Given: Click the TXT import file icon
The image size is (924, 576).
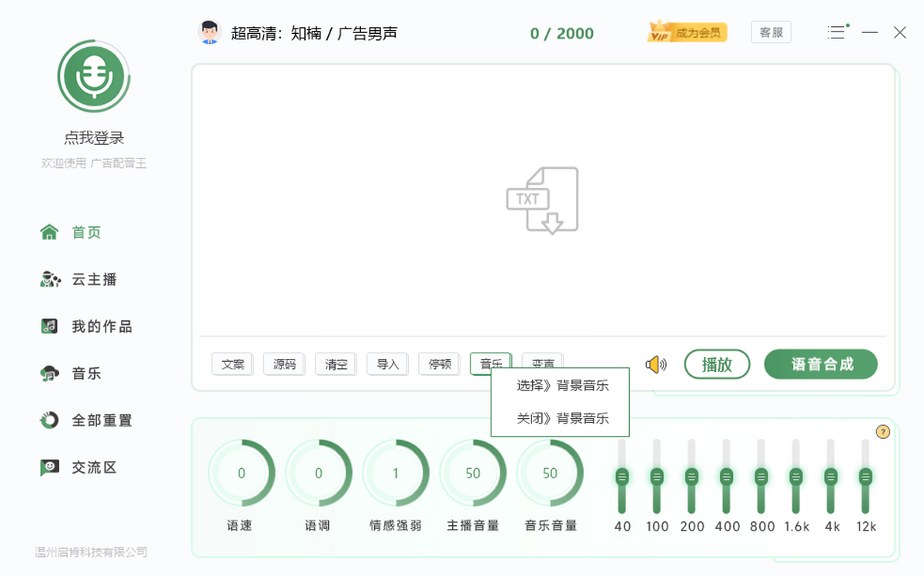Looking at the screenshot, I should [542, 200].
